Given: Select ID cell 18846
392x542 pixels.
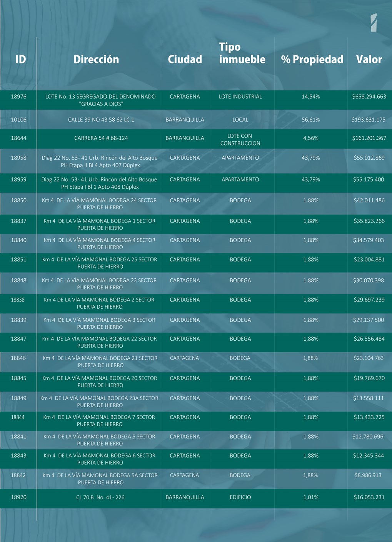Looking at the screenshot, I should [x=18, y=358].
